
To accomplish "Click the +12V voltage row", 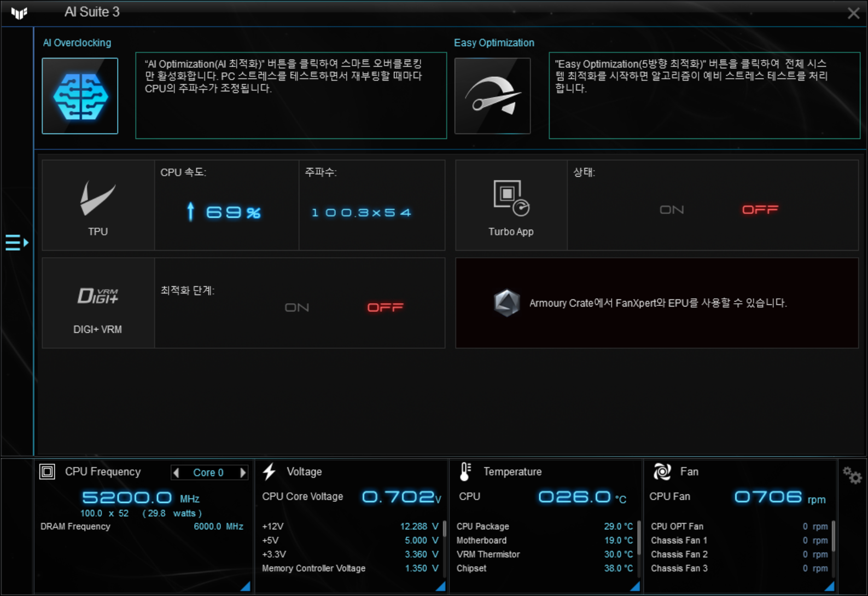I will click(350, 526).
